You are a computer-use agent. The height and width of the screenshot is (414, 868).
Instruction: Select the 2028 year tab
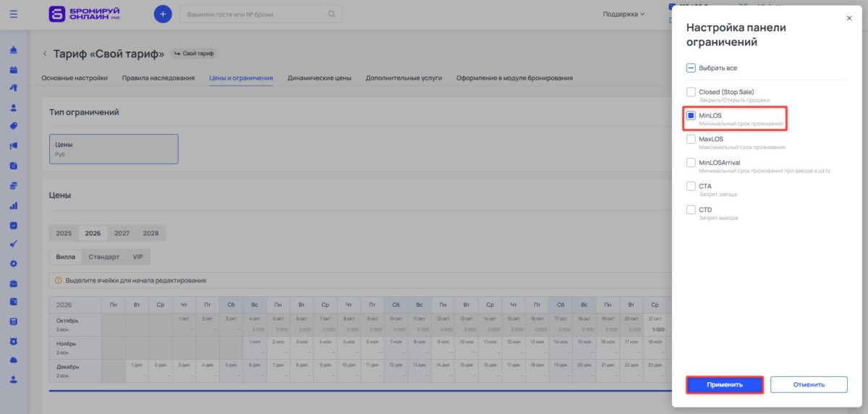tap(150, 233)
